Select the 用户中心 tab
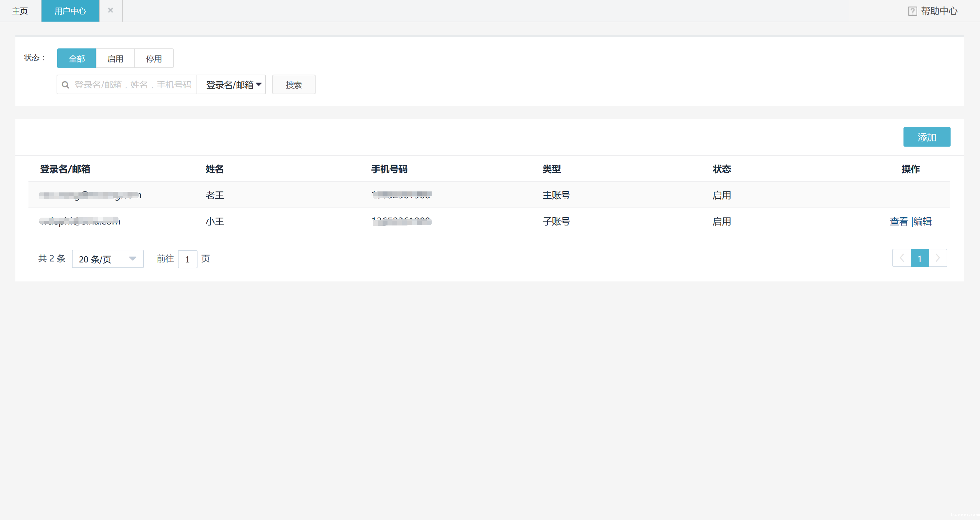The image size is (980, 520). (70, 11)
